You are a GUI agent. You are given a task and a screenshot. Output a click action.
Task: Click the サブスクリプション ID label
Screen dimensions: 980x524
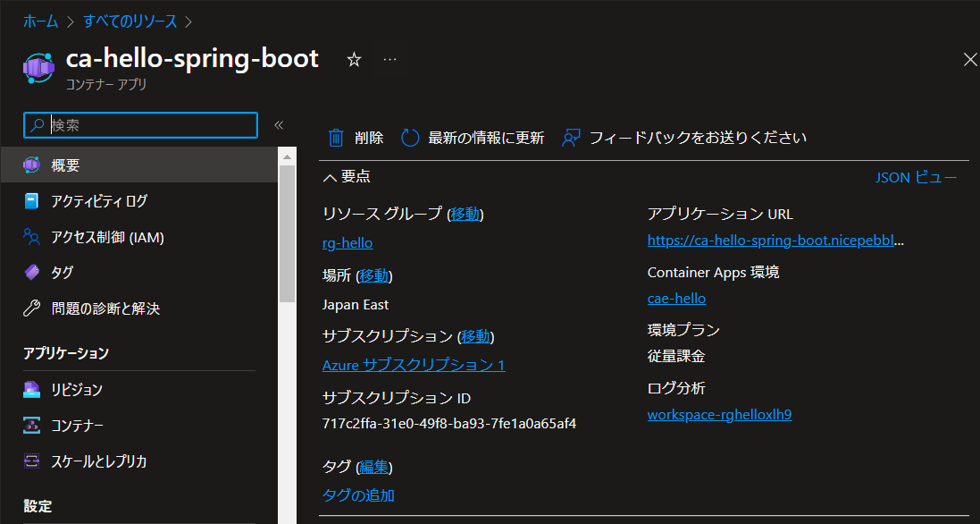point(397,398)
